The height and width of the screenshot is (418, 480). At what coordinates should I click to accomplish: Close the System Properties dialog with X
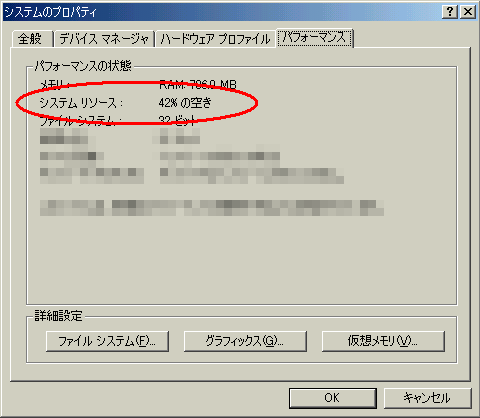468,12
